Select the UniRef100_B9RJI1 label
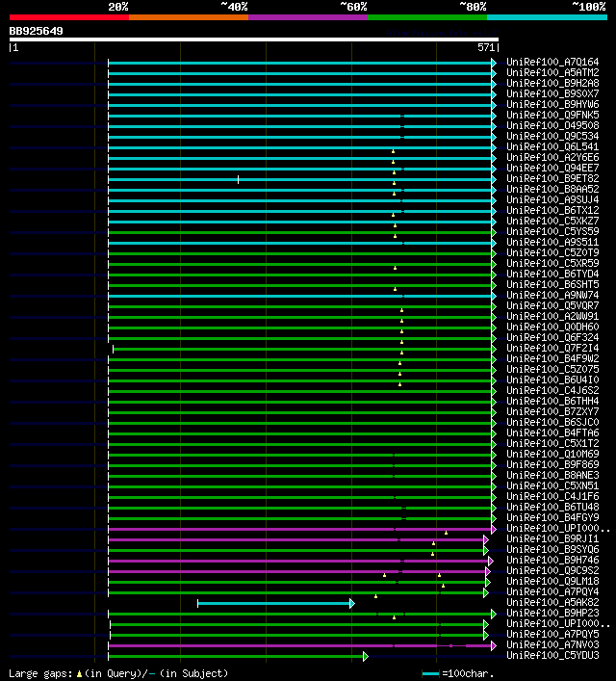616x681 pixels. click(x=552, y=539)
